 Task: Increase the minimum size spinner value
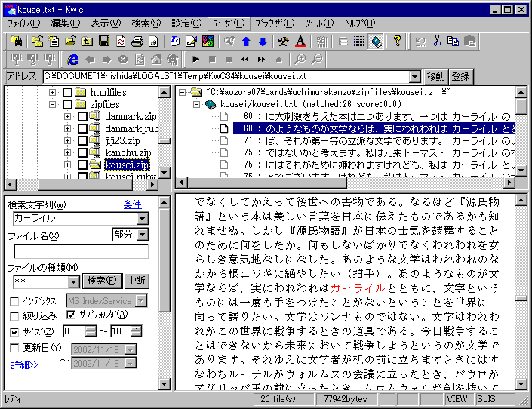91,328
